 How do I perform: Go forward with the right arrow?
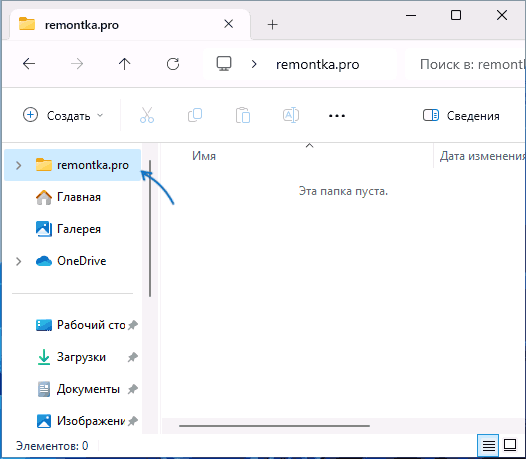click(x=77, y=64)
